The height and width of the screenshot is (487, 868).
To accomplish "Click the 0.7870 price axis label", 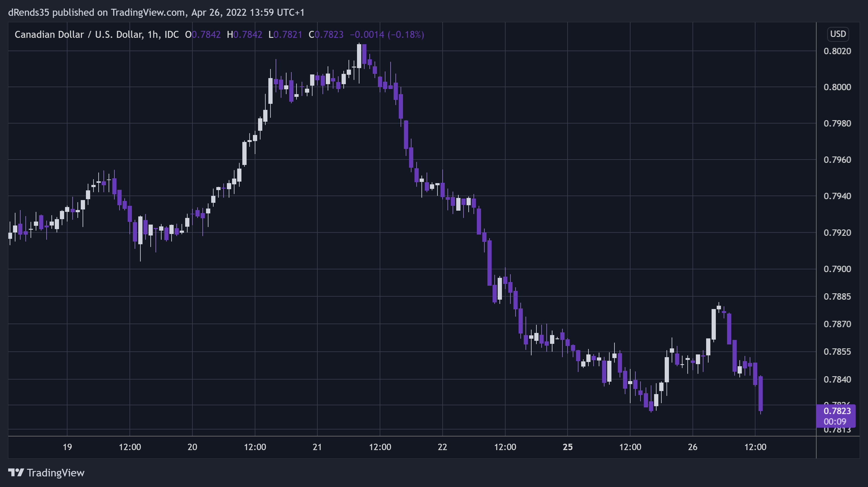I will pyautogui.click(x=837, y=324).
